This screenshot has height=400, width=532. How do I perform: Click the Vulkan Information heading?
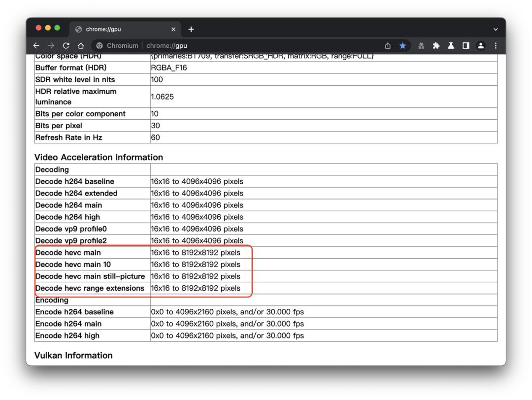73,355
